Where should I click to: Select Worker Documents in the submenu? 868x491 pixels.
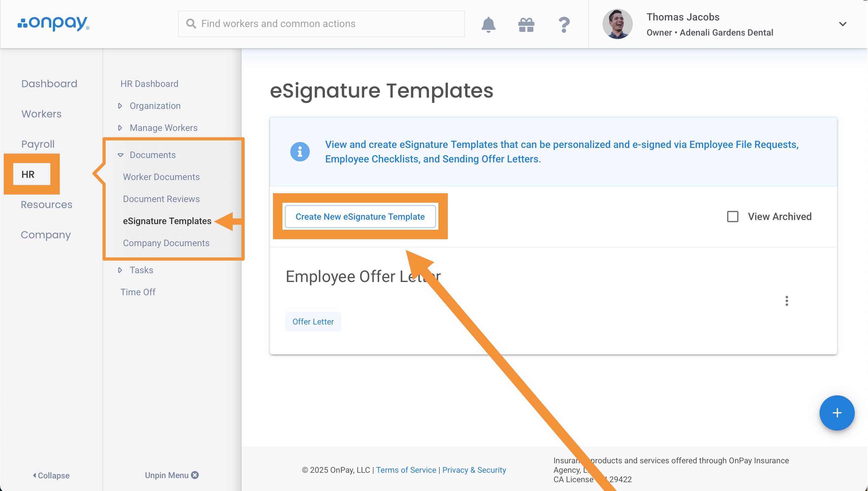point(161,177)
